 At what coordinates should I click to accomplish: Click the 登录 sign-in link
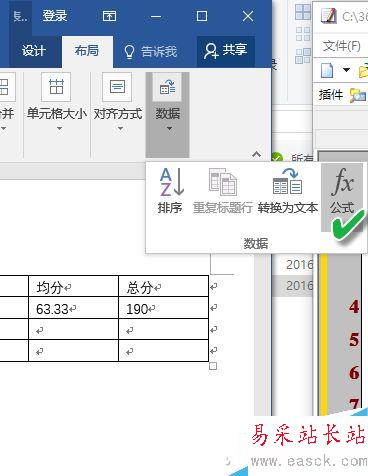point(55,16)
